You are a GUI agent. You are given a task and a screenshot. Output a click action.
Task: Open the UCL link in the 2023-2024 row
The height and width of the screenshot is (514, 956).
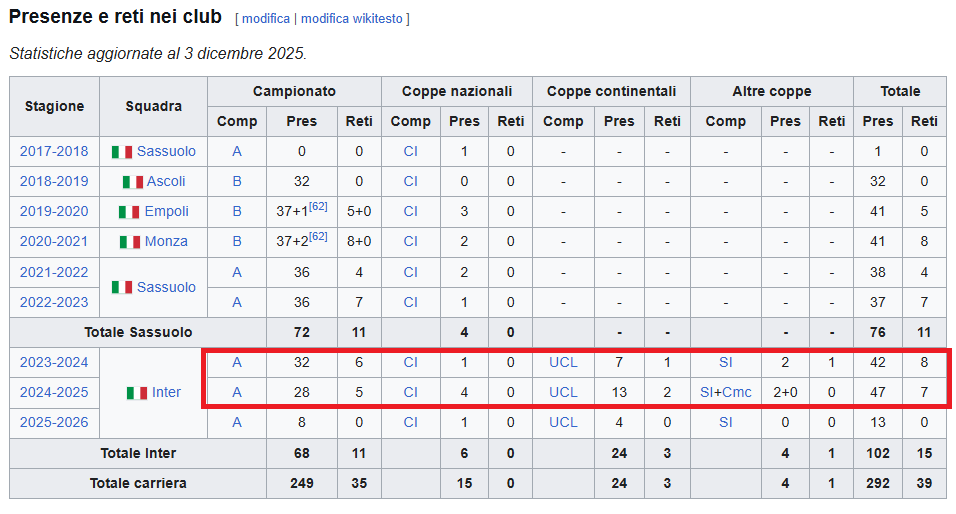(x=563, y=362)
